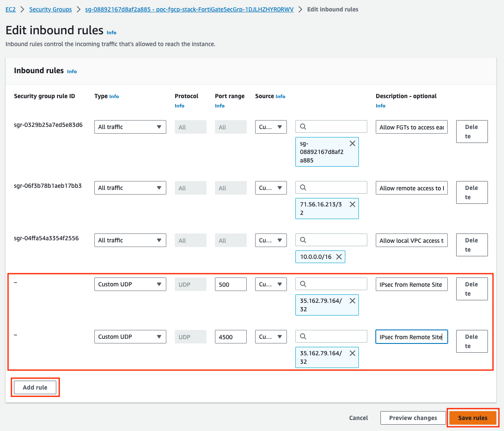Viewport: 504px width, 431px height.
Task: Open Type dropdown for rule sgr-0329b25a7ed5e83d6
Action: coord(130,127)
